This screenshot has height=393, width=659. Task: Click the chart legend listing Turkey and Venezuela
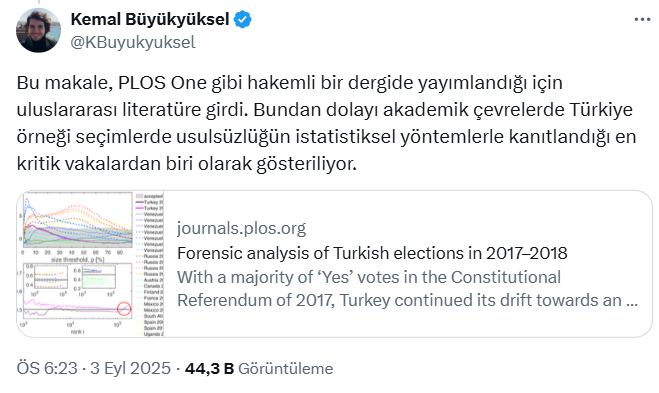[149, 264]
